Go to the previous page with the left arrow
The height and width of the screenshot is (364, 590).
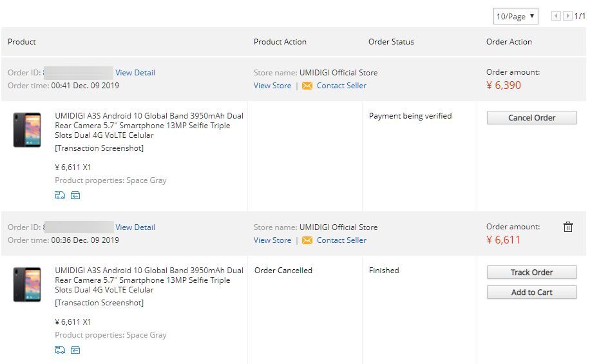coord(556,16)
